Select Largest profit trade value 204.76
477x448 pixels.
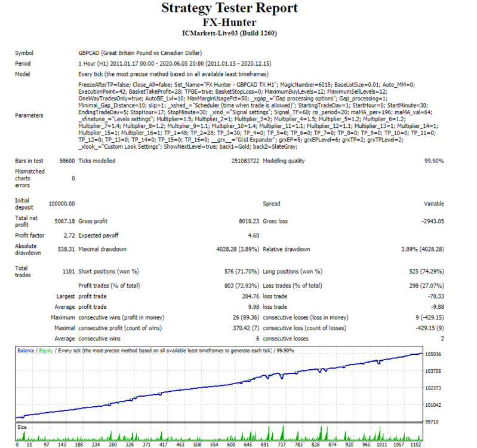click(x=251, y=296)
